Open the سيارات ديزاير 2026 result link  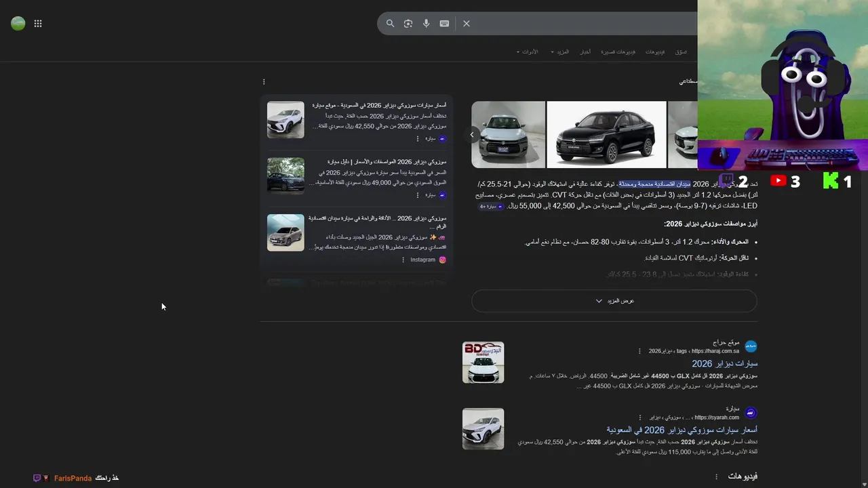pos(724,364)
